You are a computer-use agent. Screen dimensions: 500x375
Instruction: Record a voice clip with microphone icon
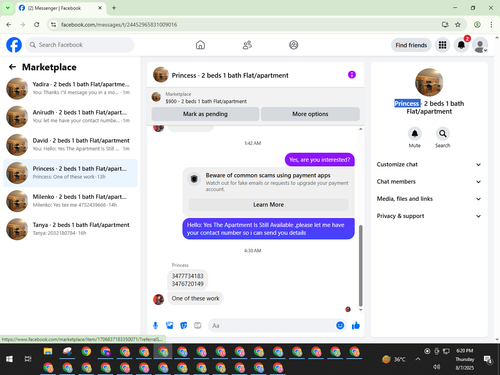point(155,325)
